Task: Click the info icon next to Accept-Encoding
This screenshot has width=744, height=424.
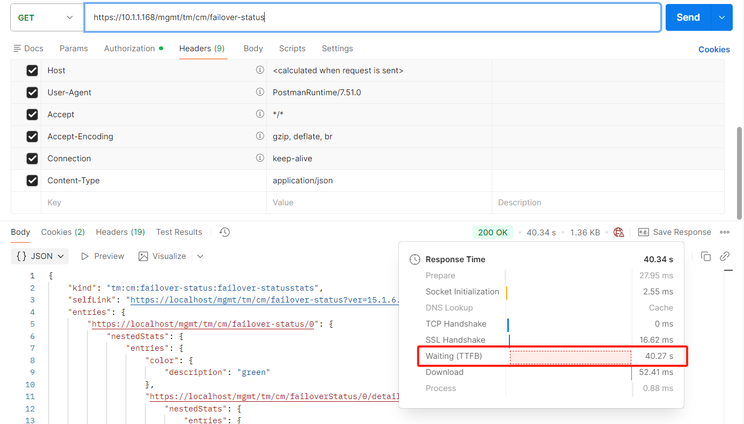Action: click(260, 137)
